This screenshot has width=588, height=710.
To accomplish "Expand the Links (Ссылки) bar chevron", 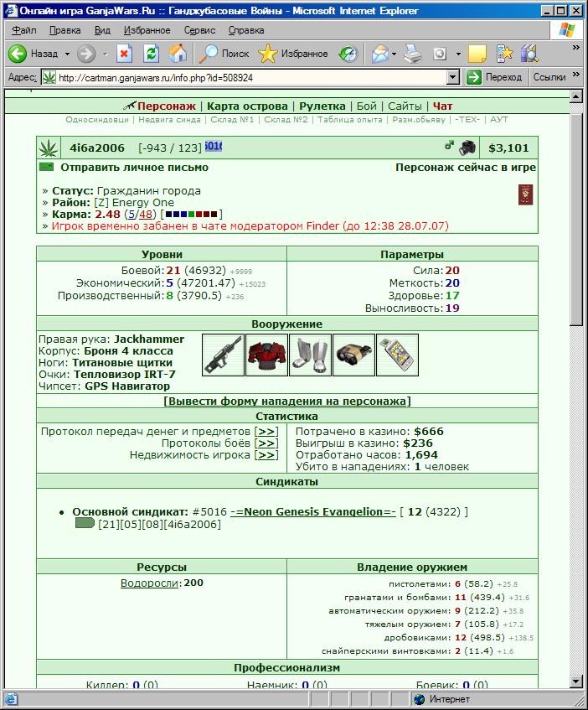I will coord(575,74).
